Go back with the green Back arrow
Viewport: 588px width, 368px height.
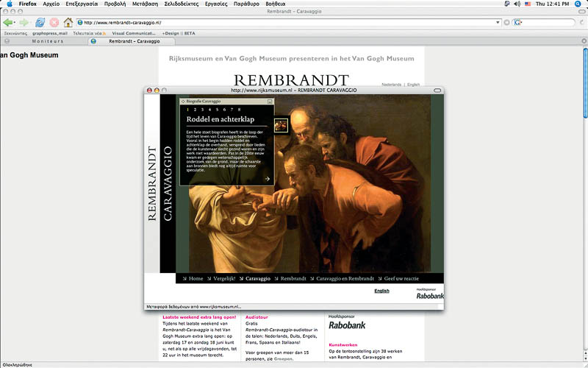tap(7, 23)
